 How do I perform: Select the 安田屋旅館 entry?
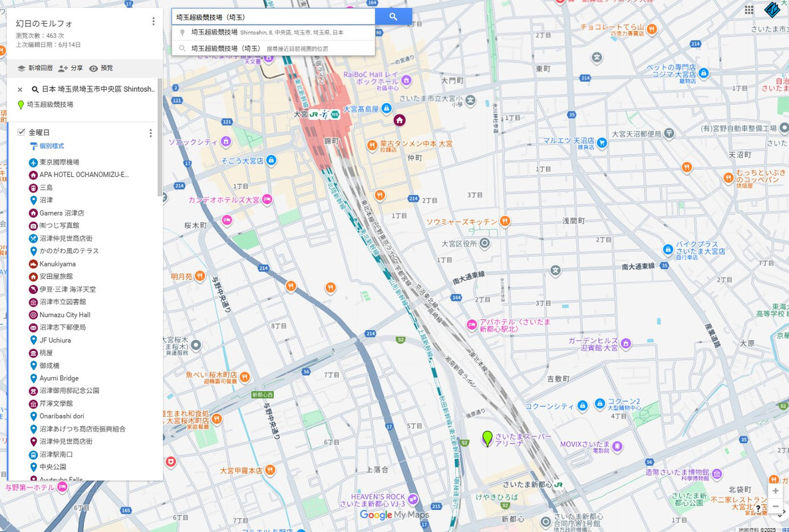click(56, 277)
